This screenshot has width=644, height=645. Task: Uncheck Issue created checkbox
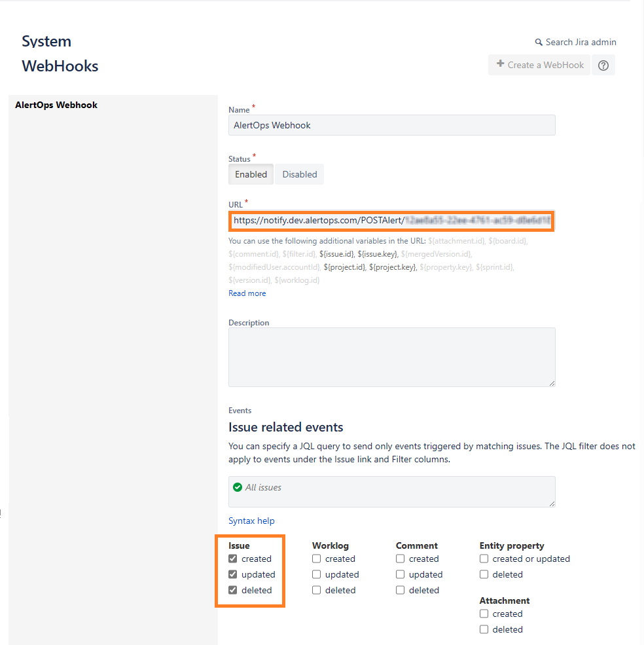point(233,559)
